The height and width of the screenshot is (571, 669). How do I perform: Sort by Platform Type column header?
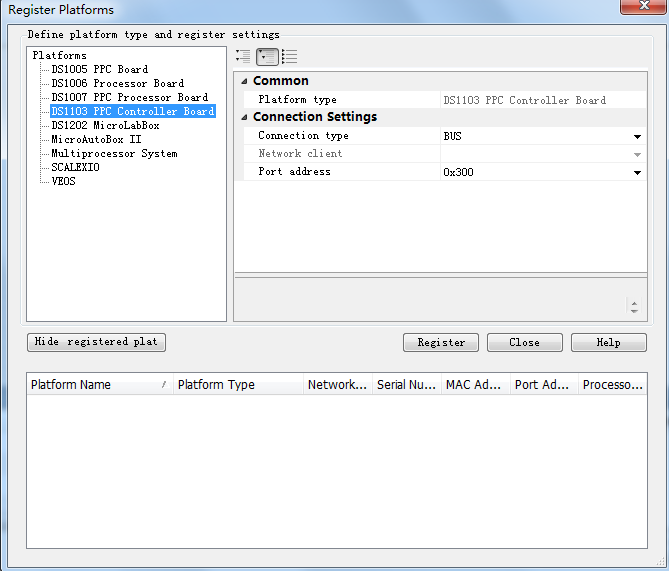(x=238, y=385)
